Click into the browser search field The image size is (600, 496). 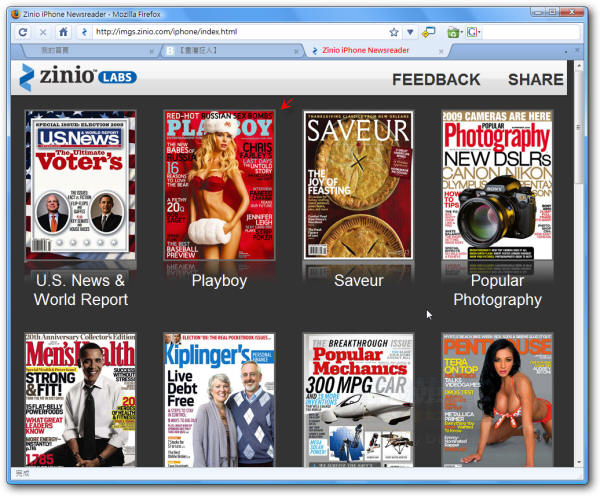click(530, 32)
